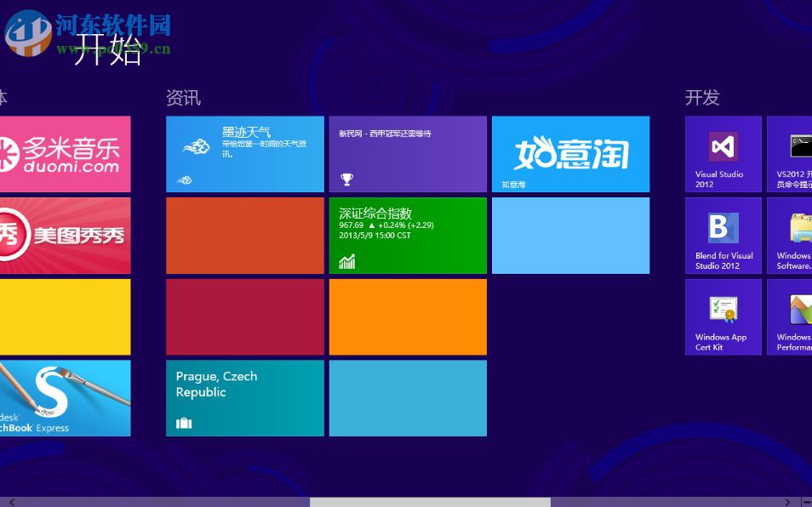Open the 墨迹天气 weather tile
Image resolution: width=812 pixels, height=507 pixels.
pyautogui.click(x=244, y=154)
